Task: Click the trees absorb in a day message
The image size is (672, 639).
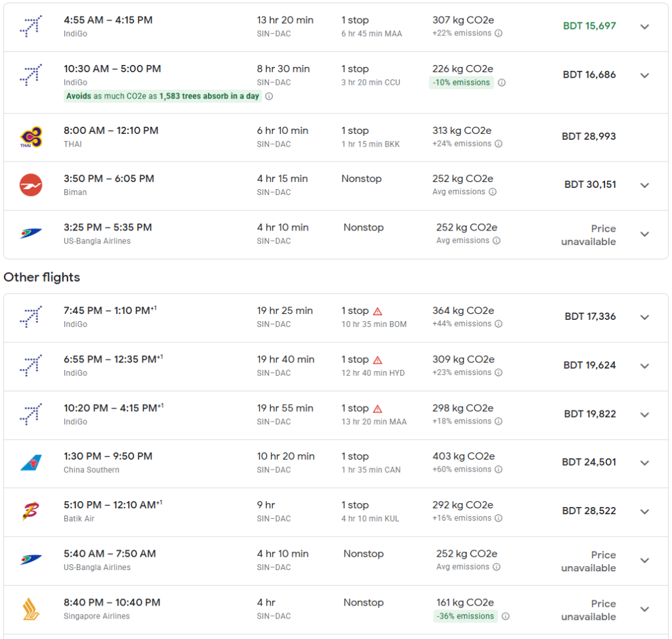Action: point(163,96)
